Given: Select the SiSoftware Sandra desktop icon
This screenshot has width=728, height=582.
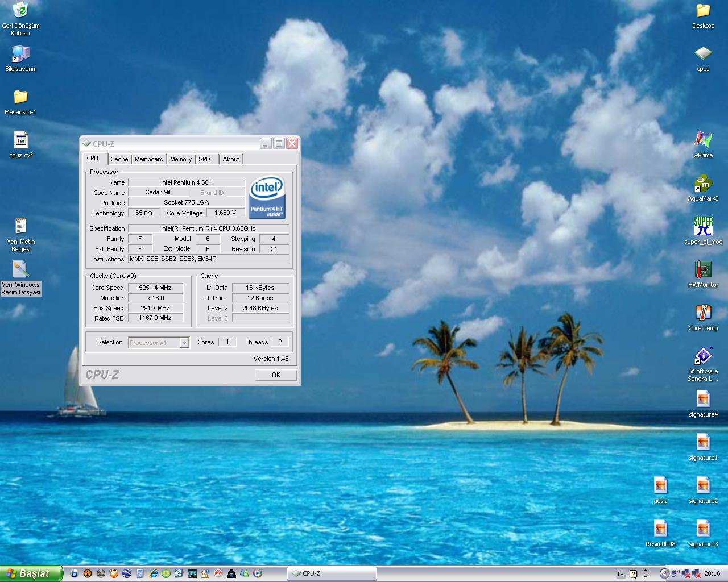Looking at the screenshot, I should (x=703, y=364).
